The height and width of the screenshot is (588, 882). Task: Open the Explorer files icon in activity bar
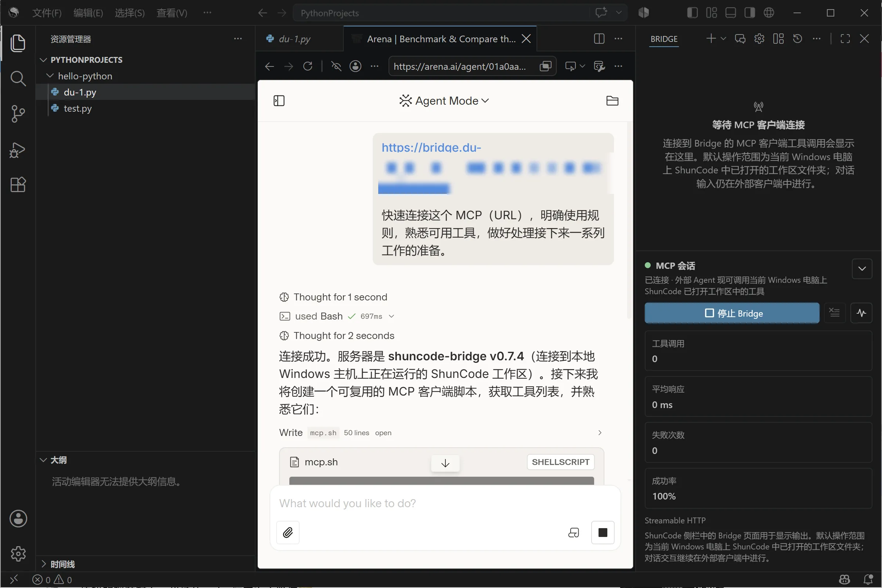[18, 43]
